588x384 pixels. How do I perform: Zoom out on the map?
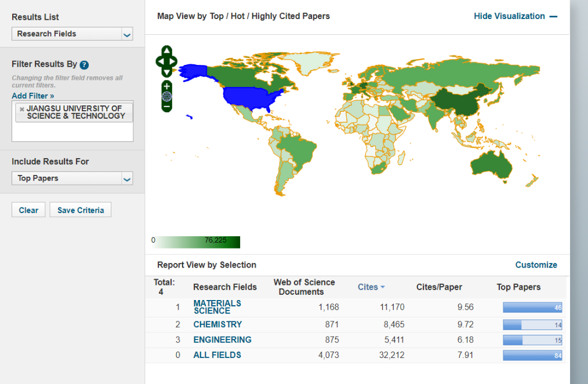coord(166,107)
